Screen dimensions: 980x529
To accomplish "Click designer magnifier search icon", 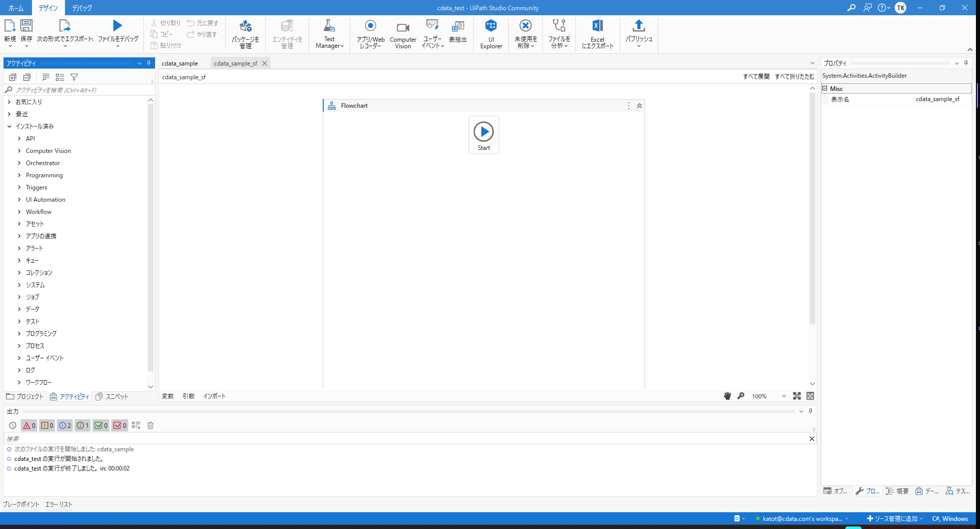I will (x=741, y=396).
